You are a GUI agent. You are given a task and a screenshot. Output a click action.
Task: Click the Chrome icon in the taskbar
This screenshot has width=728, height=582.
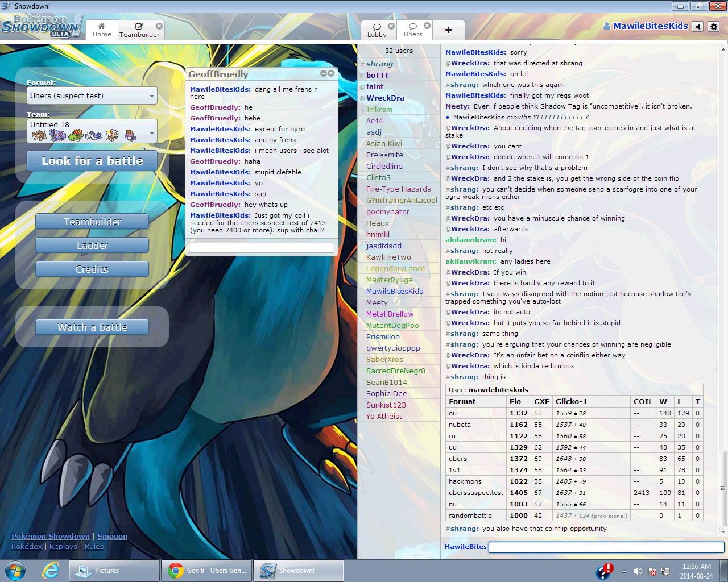tap(176, 571)
